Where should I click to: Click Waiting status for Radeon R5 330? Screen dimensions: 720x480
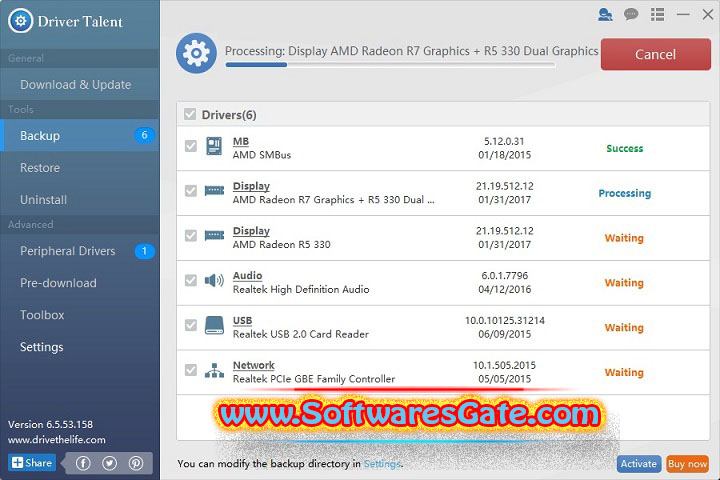624,238
